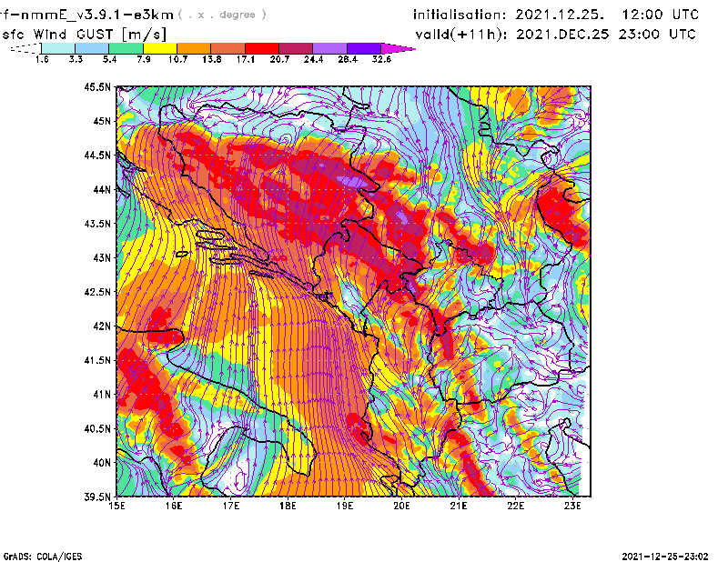728x562 pixels.
Task: Click the 44N latitude label
Action: 102,189
